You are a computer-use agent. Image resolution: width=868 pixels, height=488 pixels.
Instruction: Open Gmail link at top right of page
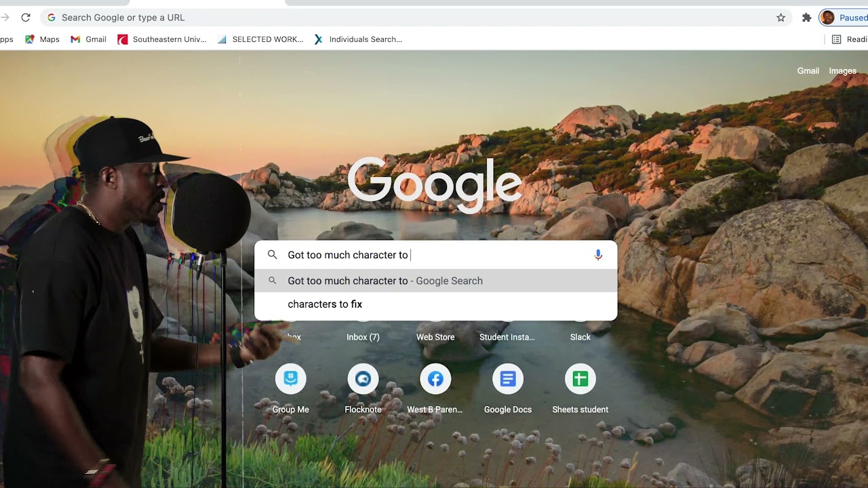point(808,70)
